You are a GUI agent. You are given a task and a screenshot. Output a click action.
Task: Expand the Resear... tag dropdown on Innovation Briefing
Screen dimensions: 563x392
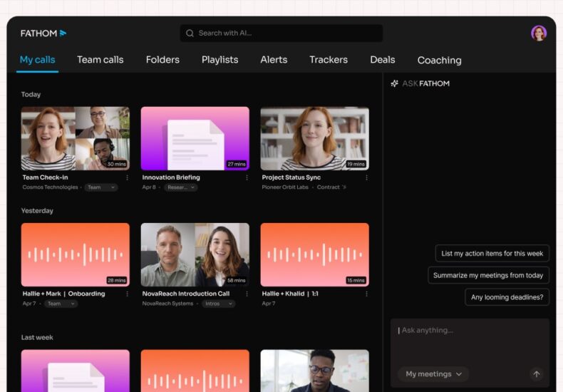[x=180, y=187]
